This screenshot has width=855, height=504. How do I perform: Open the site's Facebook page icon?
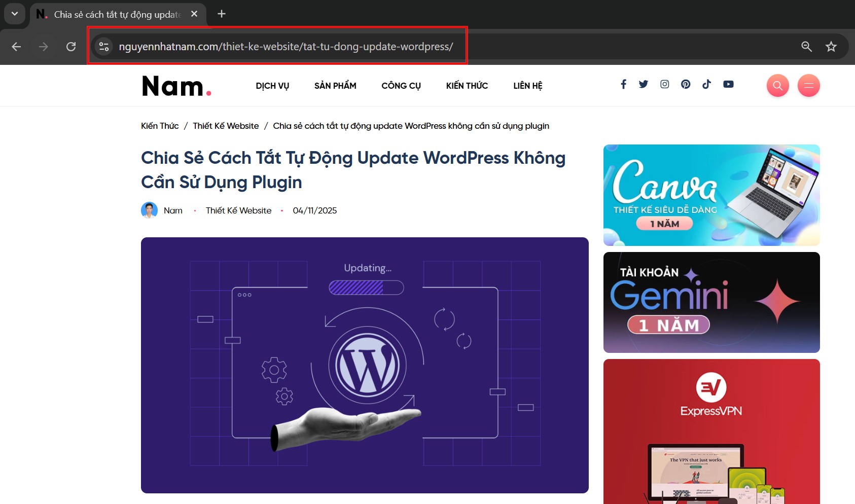coord(623,84)
